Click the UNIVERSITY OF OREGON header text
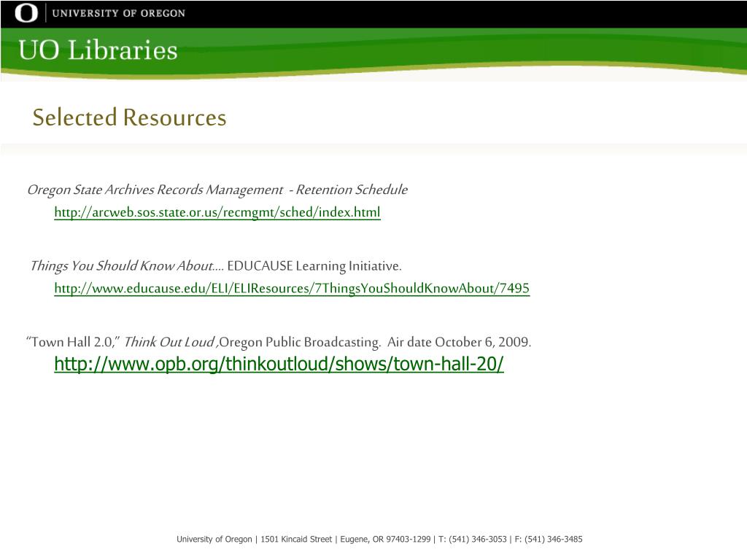Viewport: 747px width, 560px height. pyautogui.click(x=119, y=13)
